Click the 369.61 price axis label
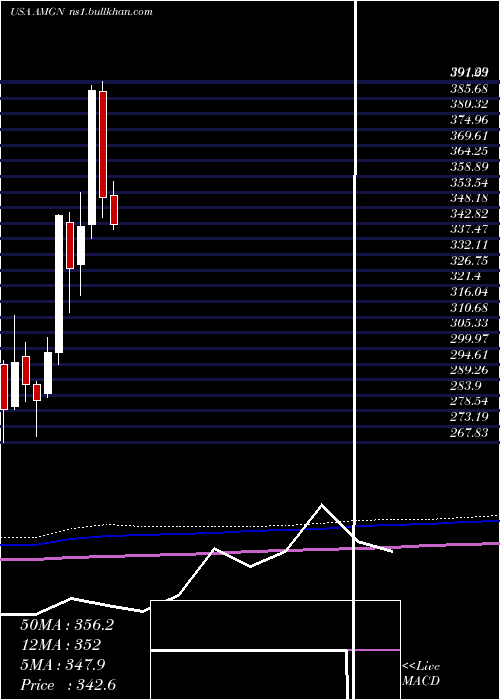 (x=469, y=135)
